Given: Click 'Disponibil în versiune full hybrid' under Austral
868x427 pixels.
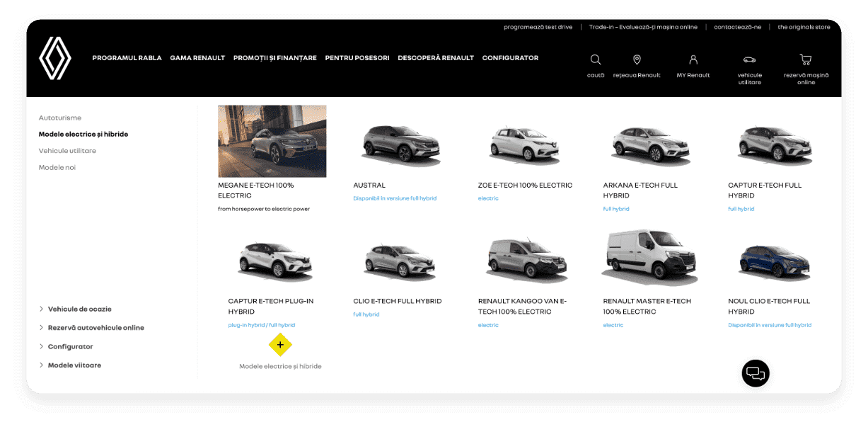Looking at the screenshot, I should [x=395, y=198].
